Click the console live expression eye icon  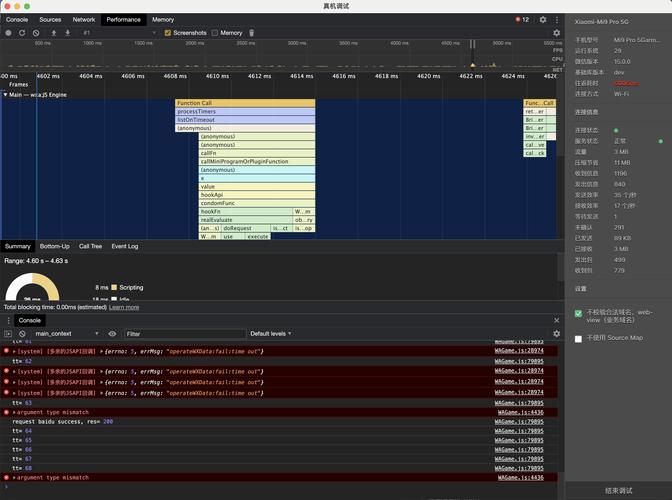[x=112, y=333]
